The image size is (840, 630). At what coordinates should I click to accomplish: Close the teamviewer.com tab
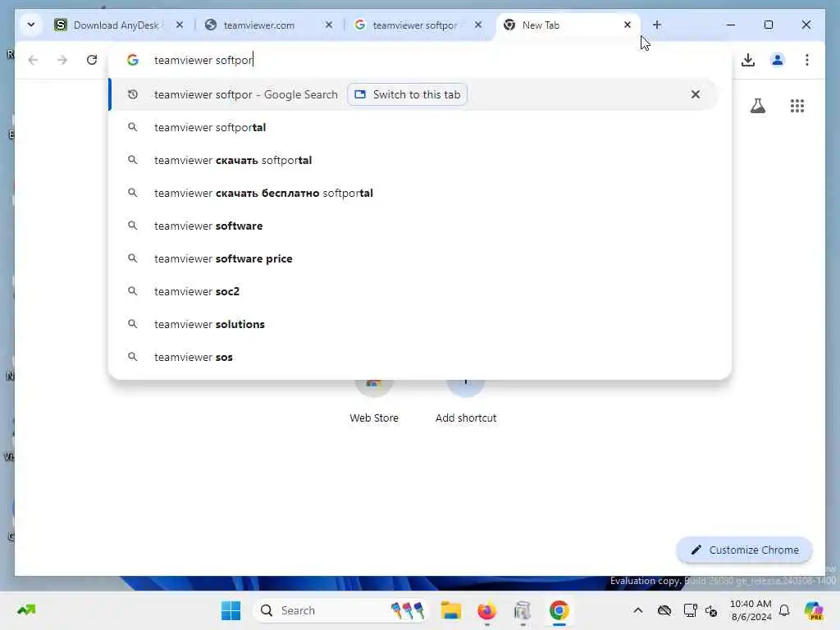tap(329, 25)
